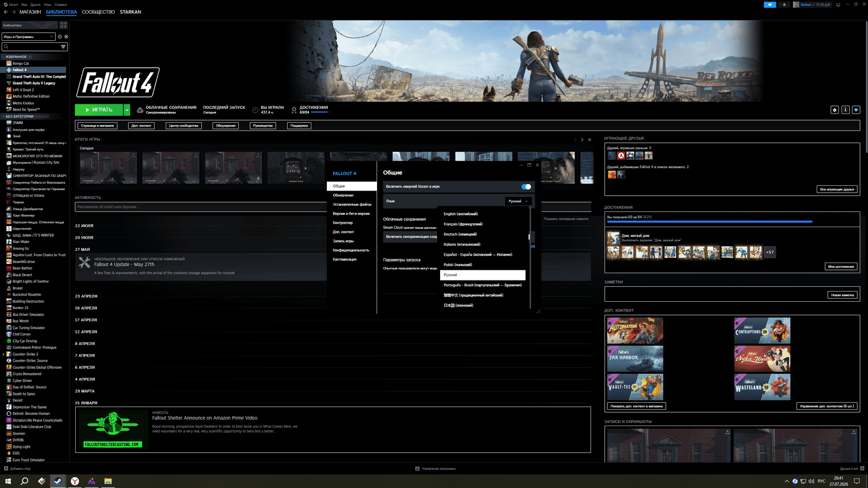This screenshot has width=868, height=488.
Task: Open the Кастомизация settings tab
Action: coord(352,259)
